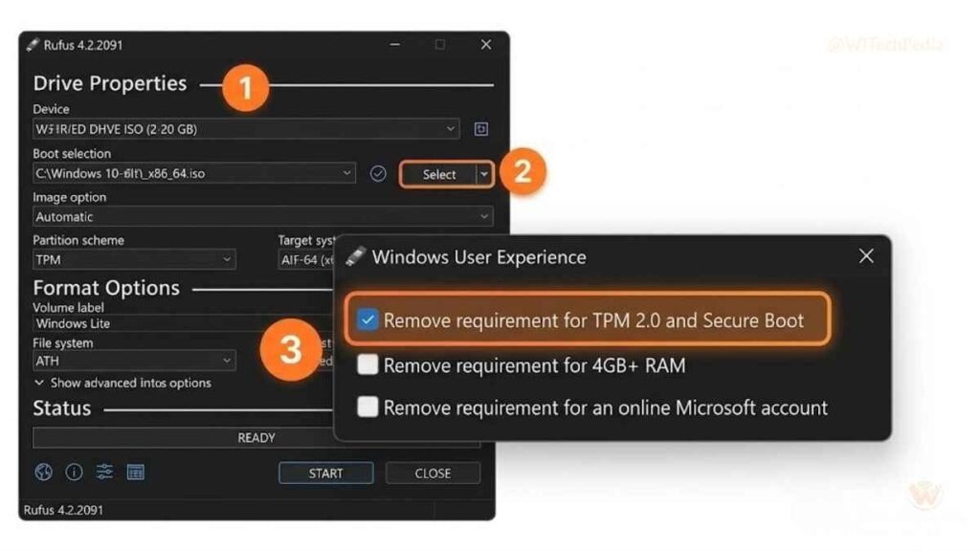Click the Select button

(438, 174)
